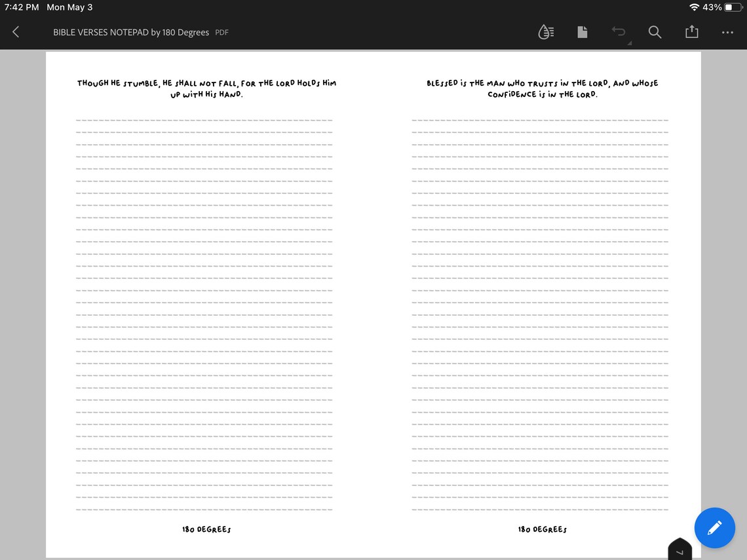
Task: Open the share icon
Action: [x=692, y=31]
